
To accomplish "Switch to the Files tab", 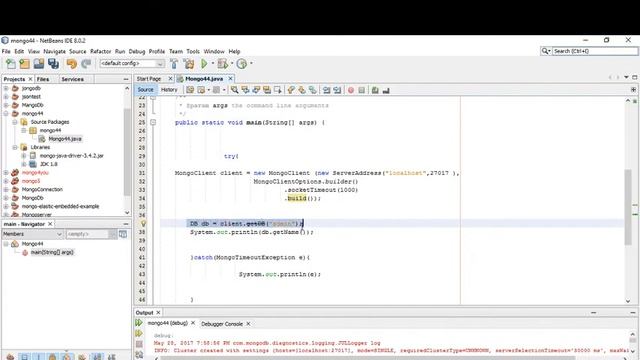I will [42, 79].
